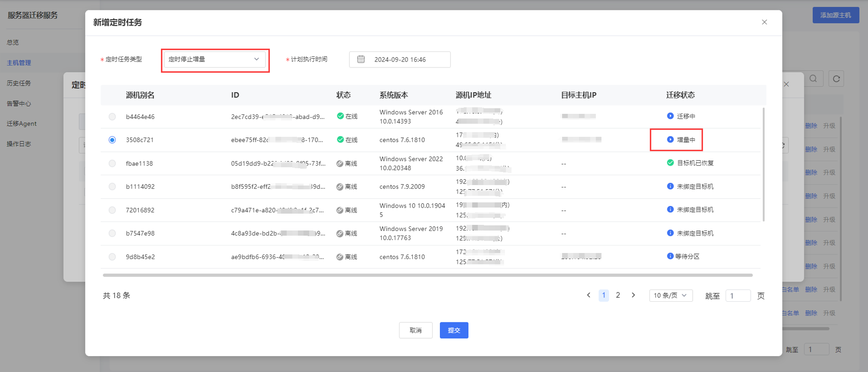Click 迁移中 status icon for b4464e46

click(x=670, y=116)
